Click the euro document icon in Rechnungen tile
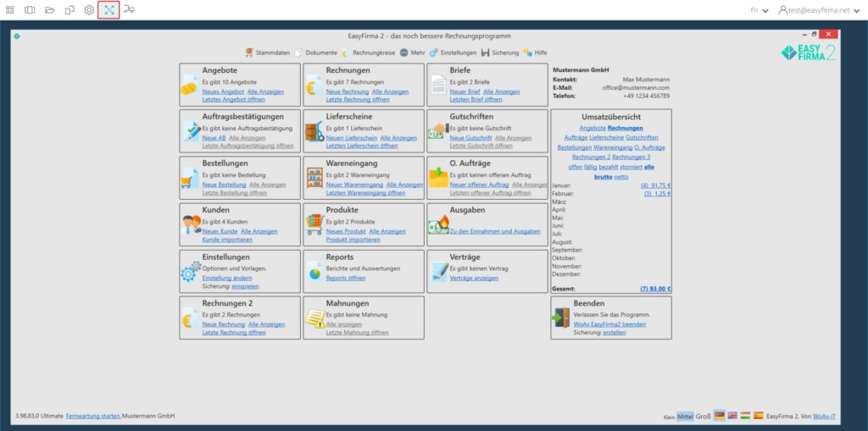Image resolution: width=868 pixels, height=431 pixels. pos(314,87)
